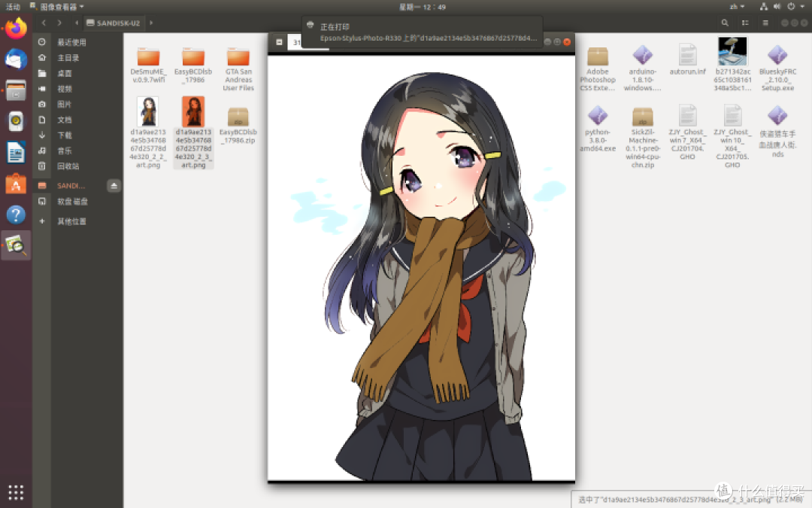The height and width of the screenshot is (508, 812).
Task: Select ZJY_Ghost_win10_X64 GHO file
Action: point(733,136)
